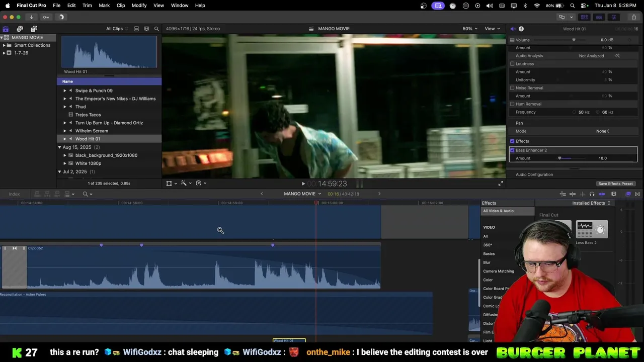This screenshot has height=362, width=644.
Task: Expand the 1-7-26 event
Action: point(4,53)
